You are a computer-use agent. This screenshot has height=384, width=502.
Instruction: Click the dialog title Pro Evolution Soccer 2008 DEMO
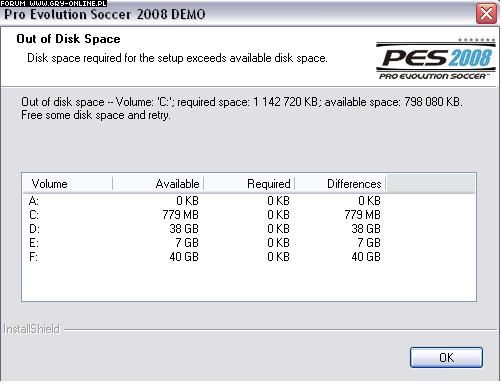click(105, 14)
